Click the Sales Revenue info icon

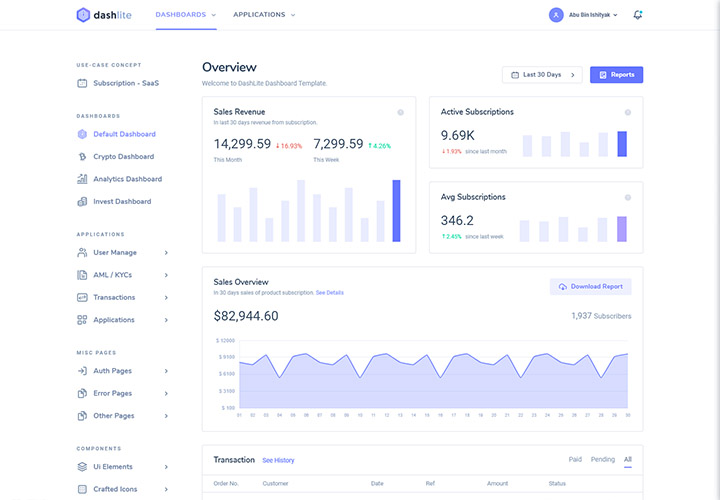tap(400, 112)
